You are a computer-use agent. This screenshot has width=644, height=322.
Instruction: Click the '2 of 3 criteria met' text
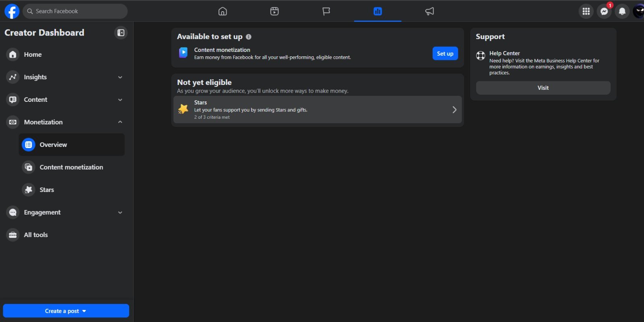click(x=212, y=117)
